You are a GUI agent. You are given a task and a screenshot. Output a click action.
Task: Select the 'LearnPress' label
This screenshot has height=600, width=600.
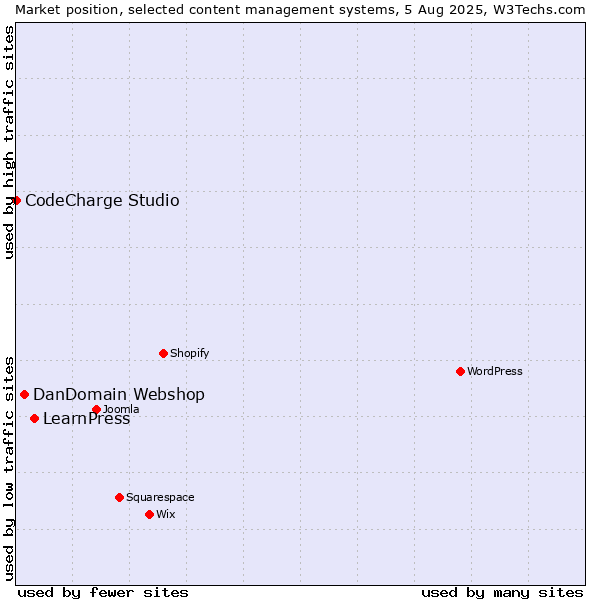tap(86, 419)
